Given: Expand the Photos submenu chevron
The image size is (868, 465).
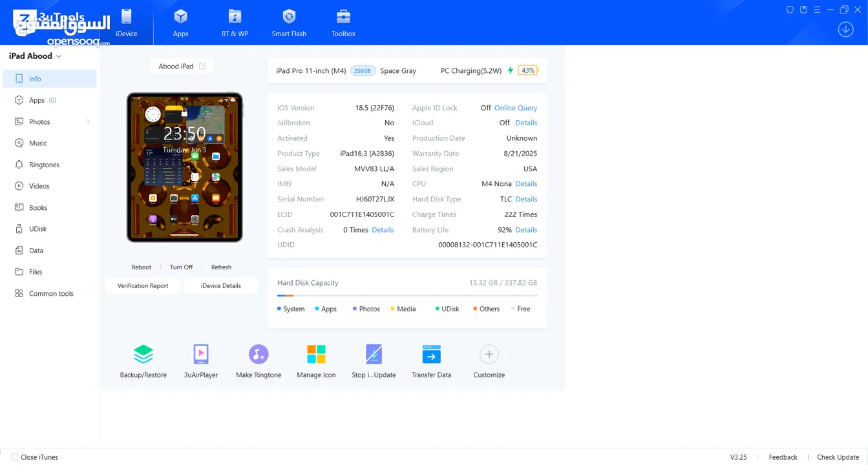Looking at the screenshot, I should [x=88, y=121].
